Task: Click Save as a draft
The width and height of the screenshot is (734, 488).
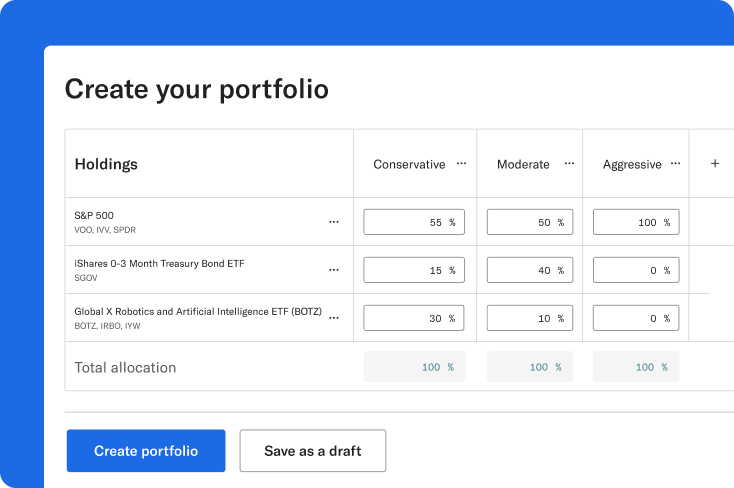Action: click(312, 451)
